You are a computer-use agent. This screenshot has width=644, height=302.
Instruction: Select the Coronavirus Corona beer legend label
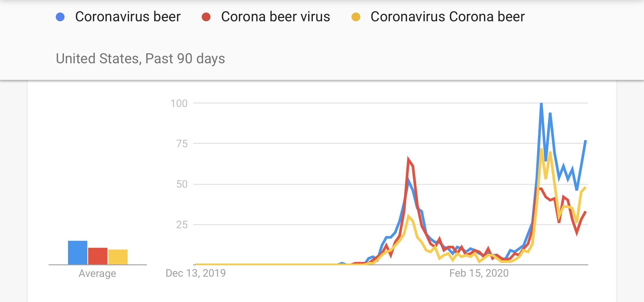tap(447, 17)
